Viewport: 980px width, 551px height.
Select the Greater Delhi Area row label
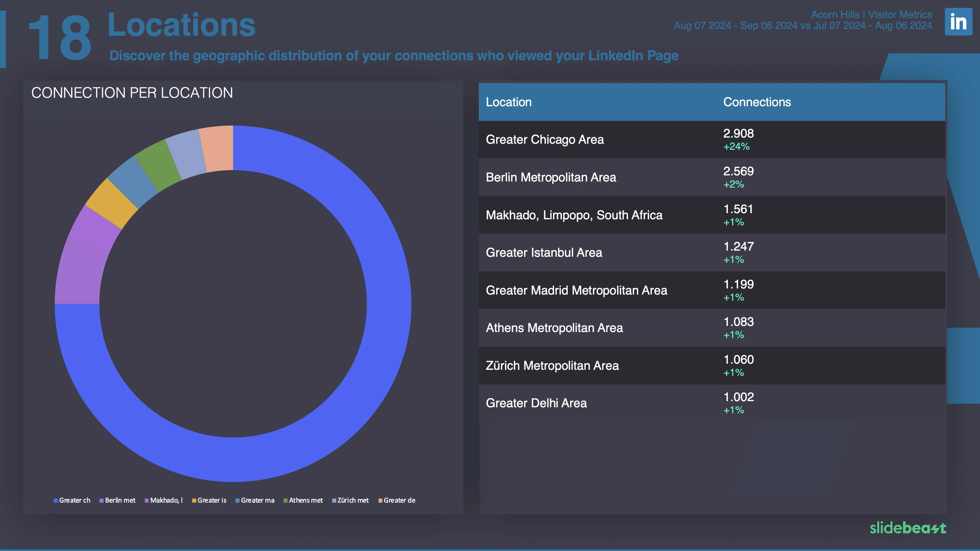[x=536, y=403]
